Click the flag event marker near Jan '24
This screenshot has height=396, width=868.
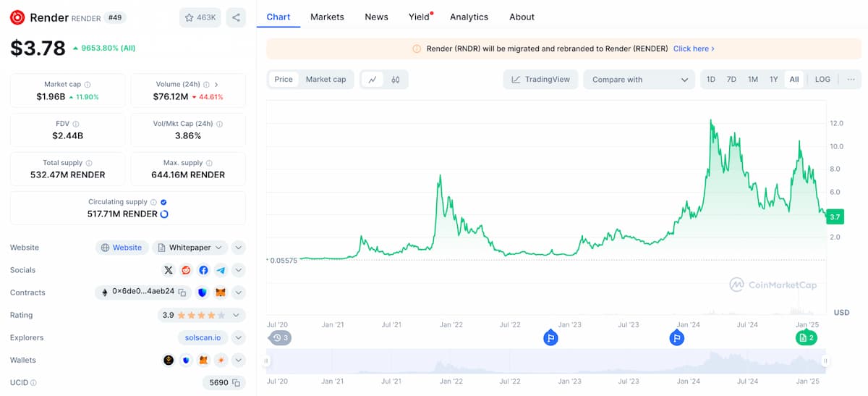676,337
